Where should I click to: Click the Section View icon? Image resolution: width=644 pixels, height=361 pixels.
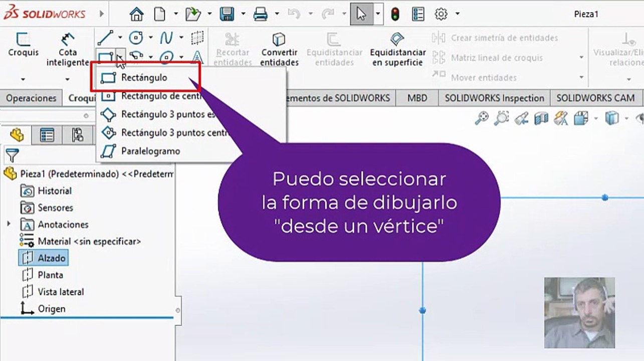[x=541, y=118]
